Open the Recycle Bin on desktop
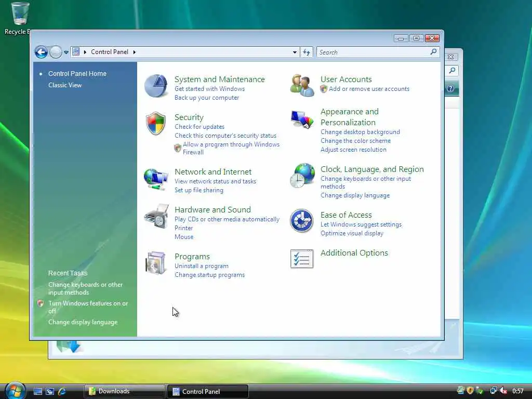Viewport: 532px width, 399px height. 19,19
